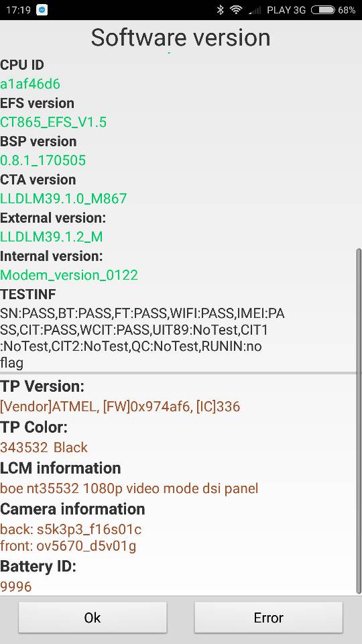The height and width of the screenshot is (644, 362).
Task: Tap the CTA version LLDLM39.1.0_M867 text
Action: click(x=64, y=199)
